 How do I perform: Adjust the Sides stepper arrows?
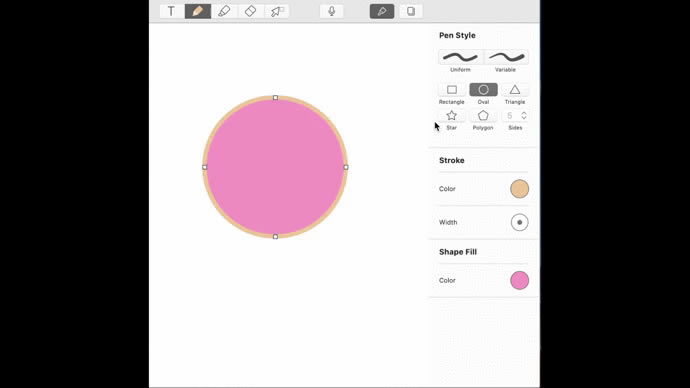pos(524,116)
